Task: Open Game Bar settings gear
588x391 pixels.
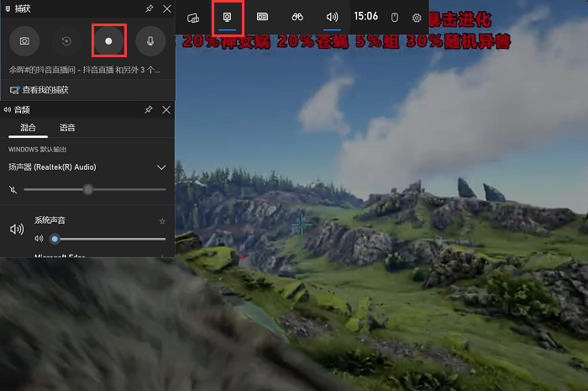Action: (x=417, y=18)
